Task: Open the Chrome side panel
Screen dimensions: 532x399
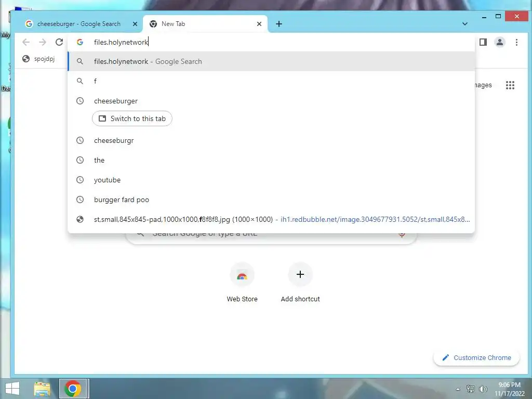Action: pos(483,42)
